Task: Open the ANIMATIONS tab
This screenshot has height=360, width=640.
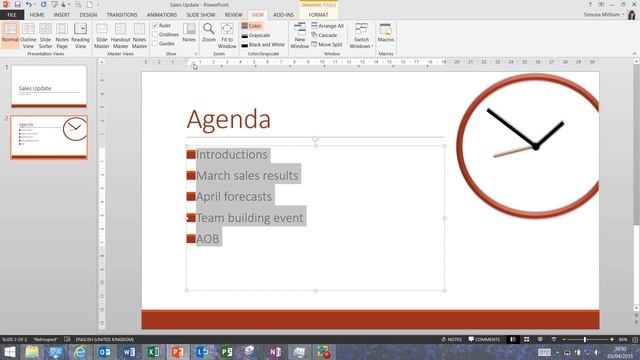Action: [x=162, y=15]
